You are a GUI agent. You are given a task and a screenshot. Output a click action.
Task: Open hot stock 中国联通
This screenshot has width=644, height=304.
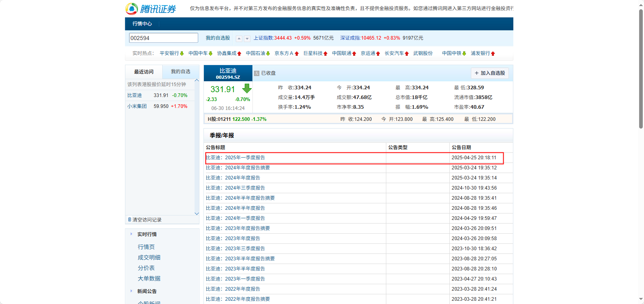341,53
